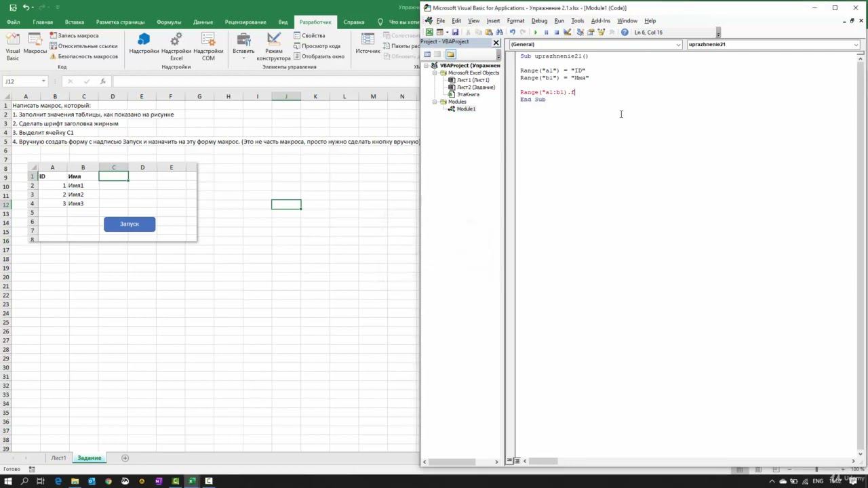Open VBA help question mark icon
Viewport: 868px width, 488px height.
coord(625,33)
